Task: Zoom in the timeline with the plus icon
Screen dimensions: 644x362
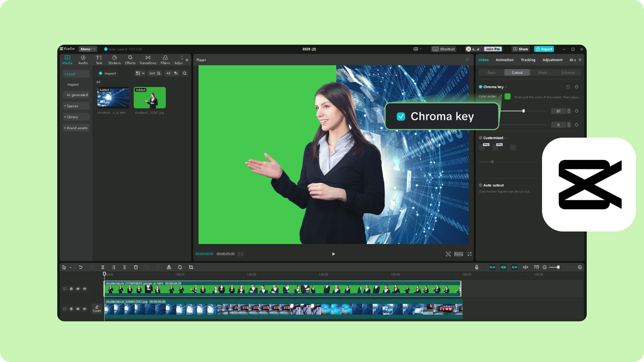Action: click(580, 267)
